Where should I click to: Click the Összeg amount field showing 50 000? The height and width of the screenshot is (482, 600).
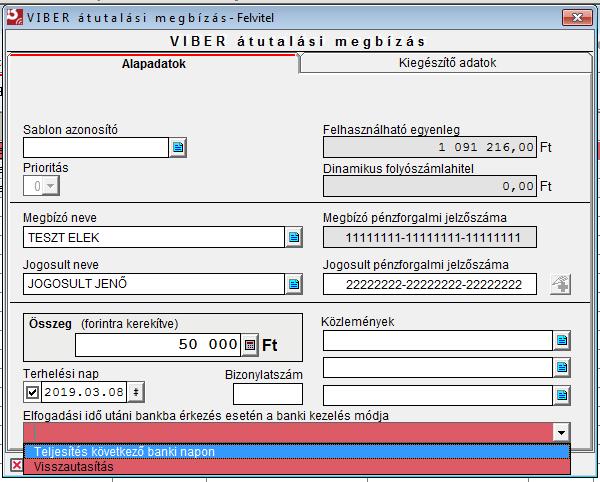click(x=158, y=345)
